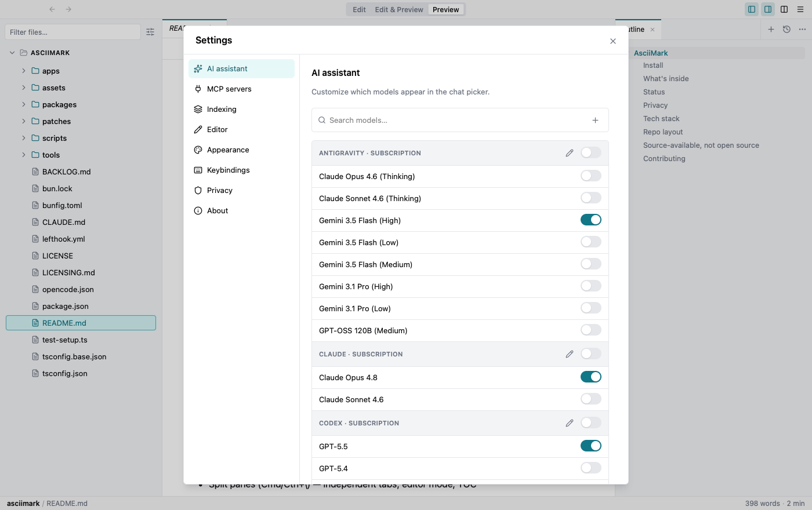Select Appearance in the settings sidebar
This screenshot has width=812, height=510.
241,150
